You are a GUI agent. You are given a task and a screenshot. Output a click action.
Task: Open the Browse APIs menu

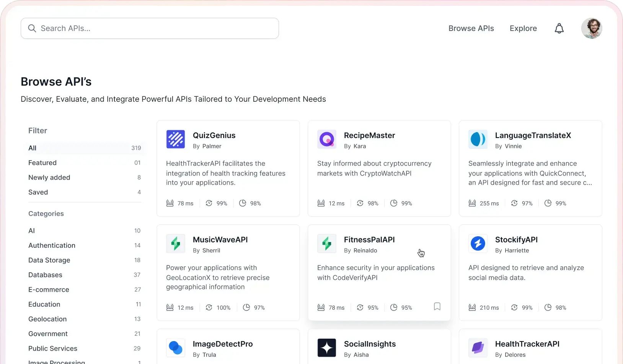[x=471, y=28]
